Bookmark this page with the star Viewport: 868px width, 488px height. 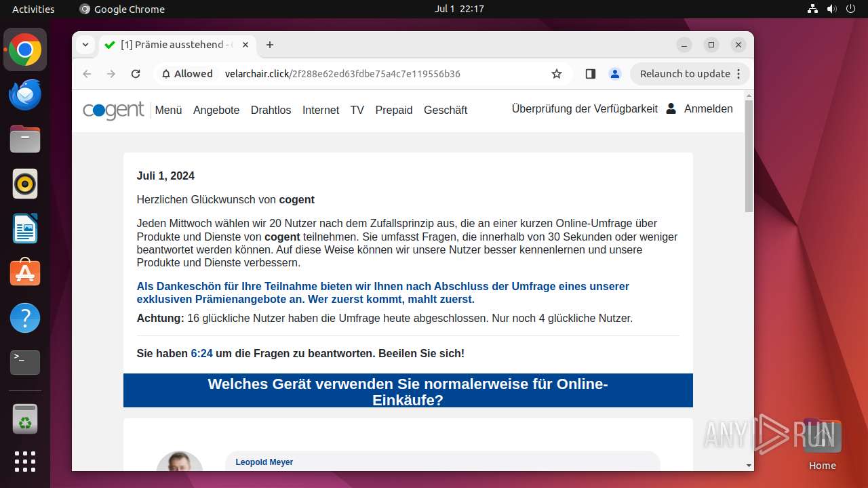click(557, 74)
